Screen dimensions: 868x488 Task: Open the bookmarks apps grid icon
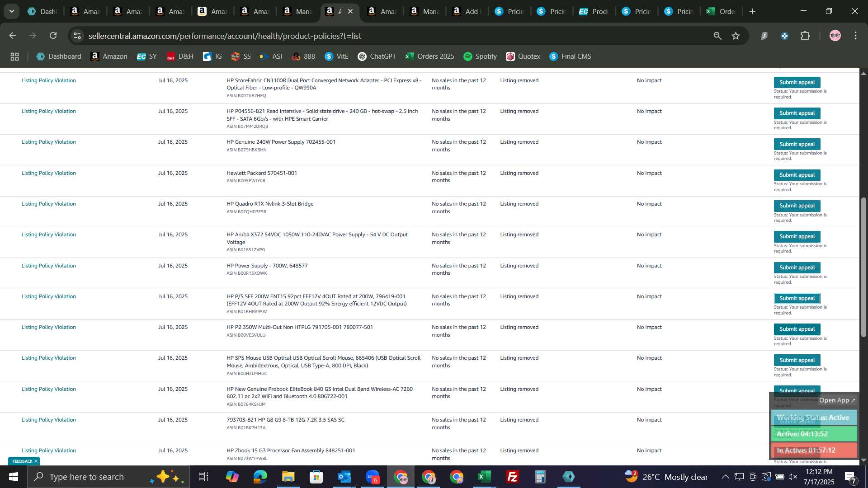(x=14, y=56)
